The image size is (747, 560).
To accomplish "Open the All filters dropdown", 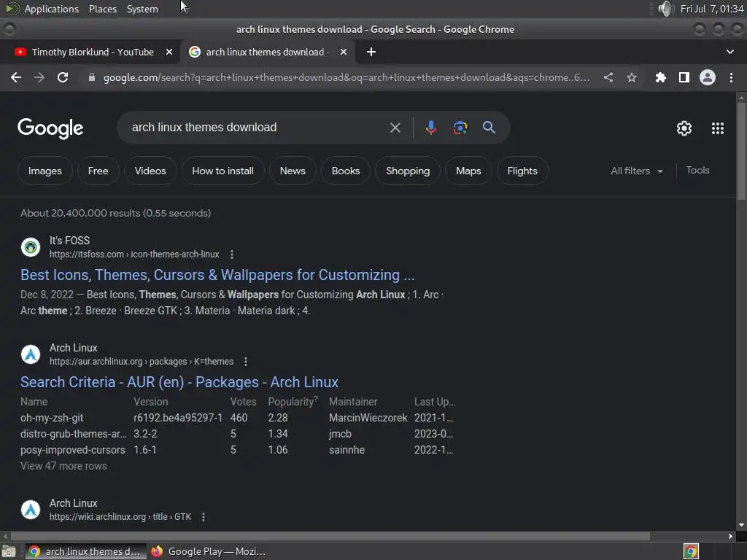I will click(x=637, y=171).
